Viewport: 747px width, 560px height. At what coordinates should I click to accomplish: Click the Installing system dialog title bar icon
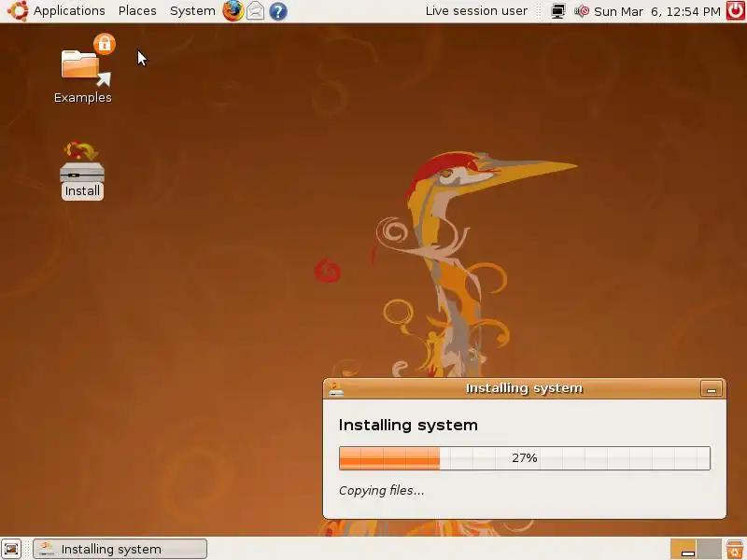336,388
